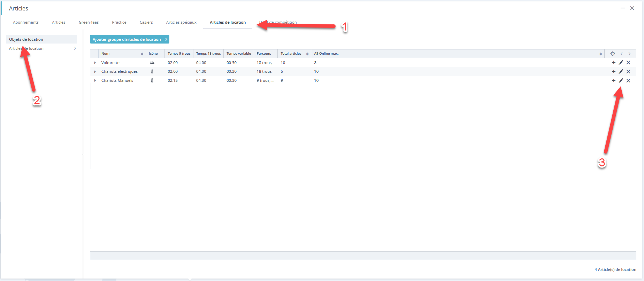Switch to the Articles spéciaux tab
The width and height of the screenshot is (644, 281).
coord(181,22)
